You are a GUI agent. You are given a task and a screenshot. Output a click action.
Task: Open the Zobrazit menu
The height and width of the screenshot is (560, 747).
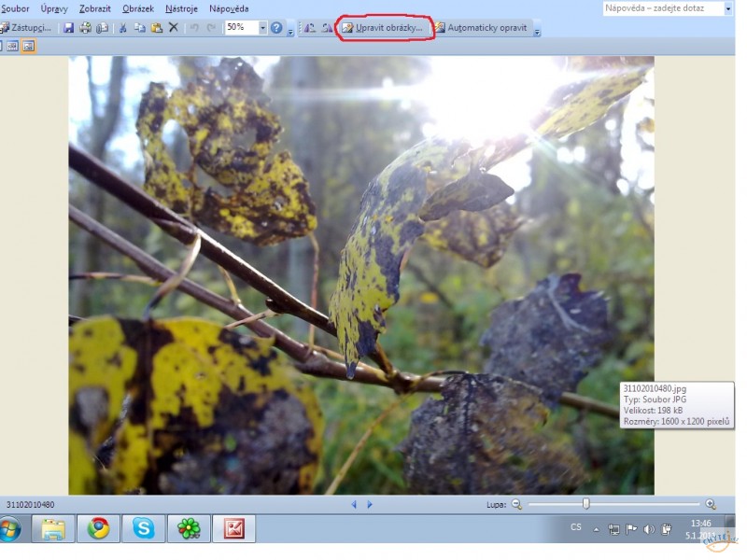(x=95, y=8)
